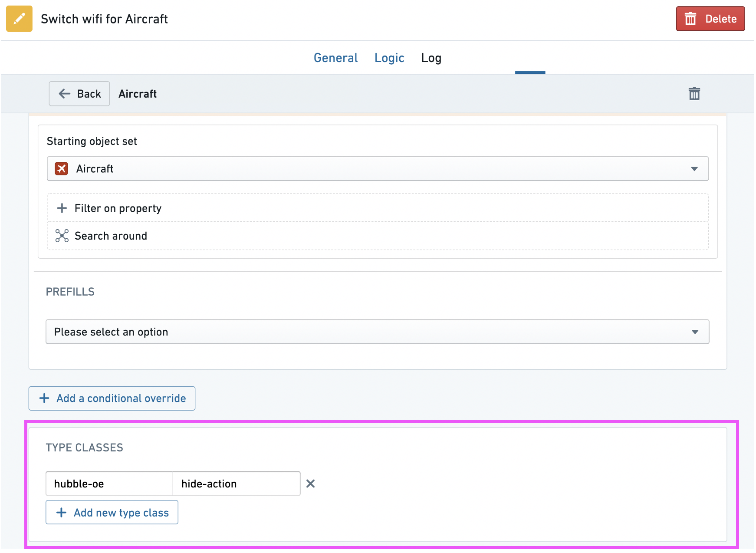756x553 pixels.
Task: Open the Starting object set Aircraft dropdown
Action: tap(378, 168)
